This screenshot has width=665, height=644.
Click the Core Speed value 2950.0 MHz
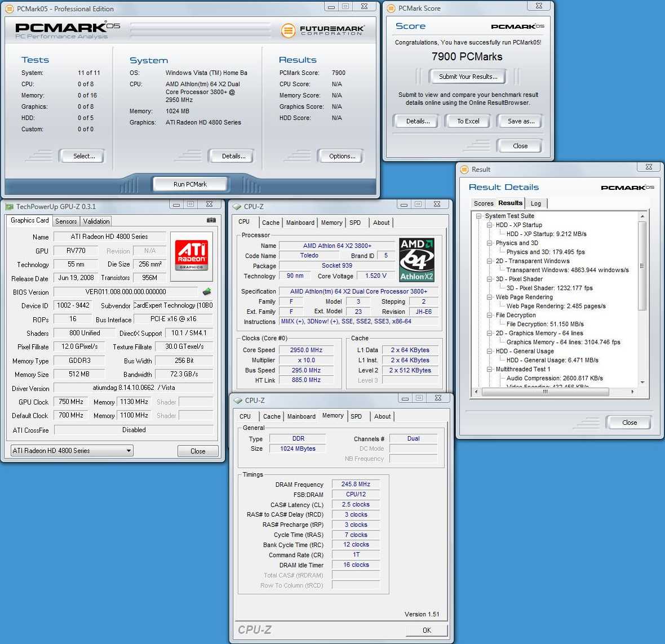click(x=306, y=350)
